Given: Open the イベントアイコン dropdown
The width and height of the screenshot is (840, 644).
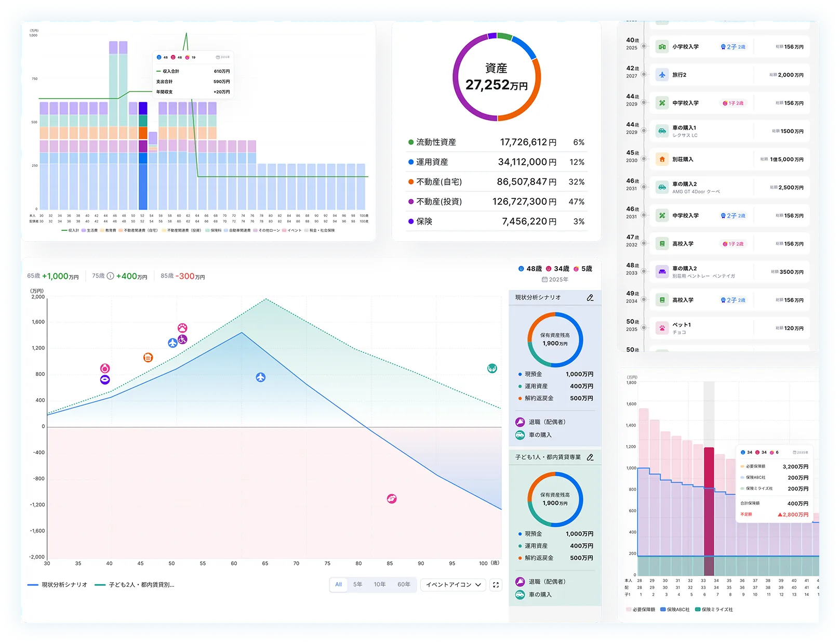Looking at the screenshot, I should [453, 585].
